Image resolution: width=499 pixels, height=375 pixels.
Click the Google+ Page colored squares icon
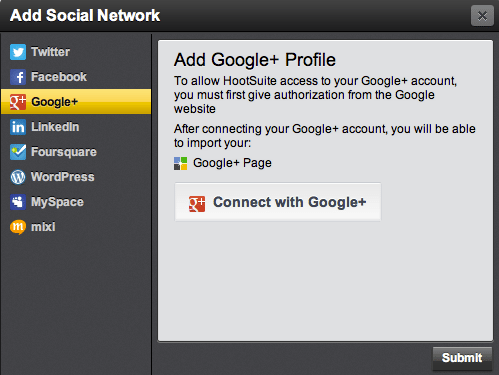click(x=181, y=164)
